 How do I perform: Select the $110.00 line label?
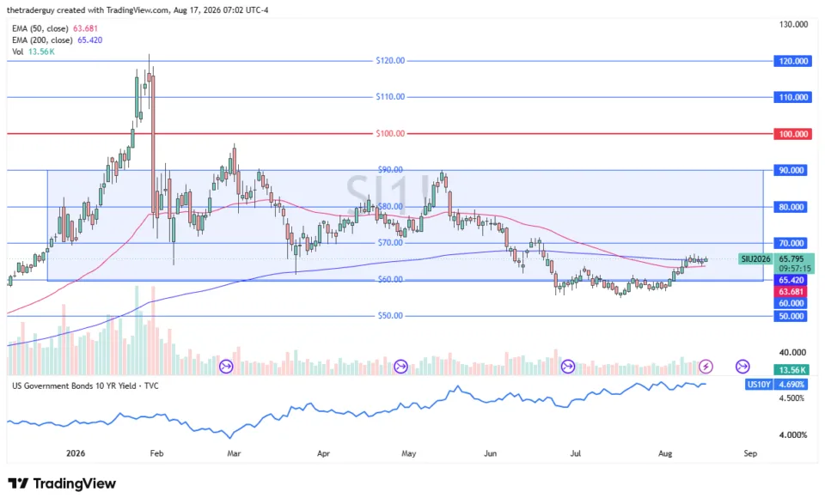click(x=390, y=97)
